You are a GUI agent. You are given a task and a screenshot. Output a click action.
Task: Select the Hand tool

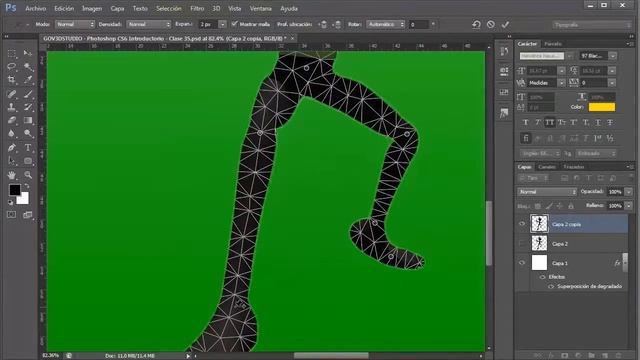[11, 175]
